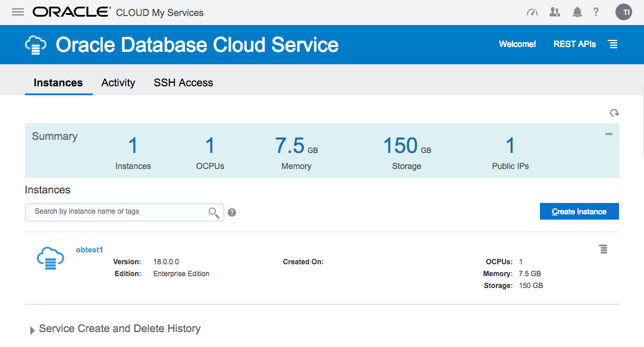The height and width of the screenshot is (347, 644).
Task: Switch to the Activity tab
Action: point(118,83)
